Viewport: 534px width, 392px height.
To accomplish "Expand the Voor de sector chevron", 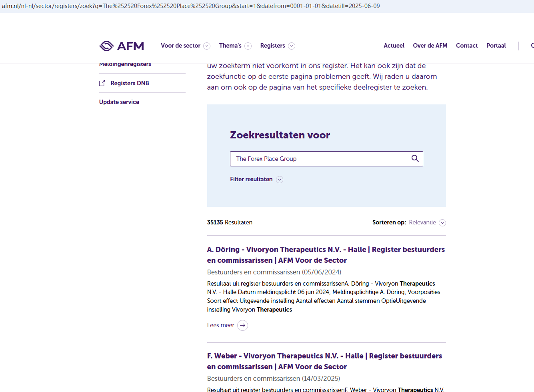I will 207,46.
